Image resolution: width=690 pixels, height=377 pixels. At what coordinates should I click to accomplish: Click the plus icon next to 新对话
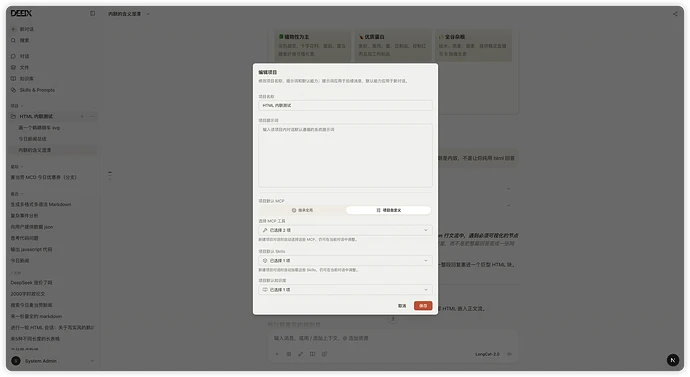pos(13,29)
